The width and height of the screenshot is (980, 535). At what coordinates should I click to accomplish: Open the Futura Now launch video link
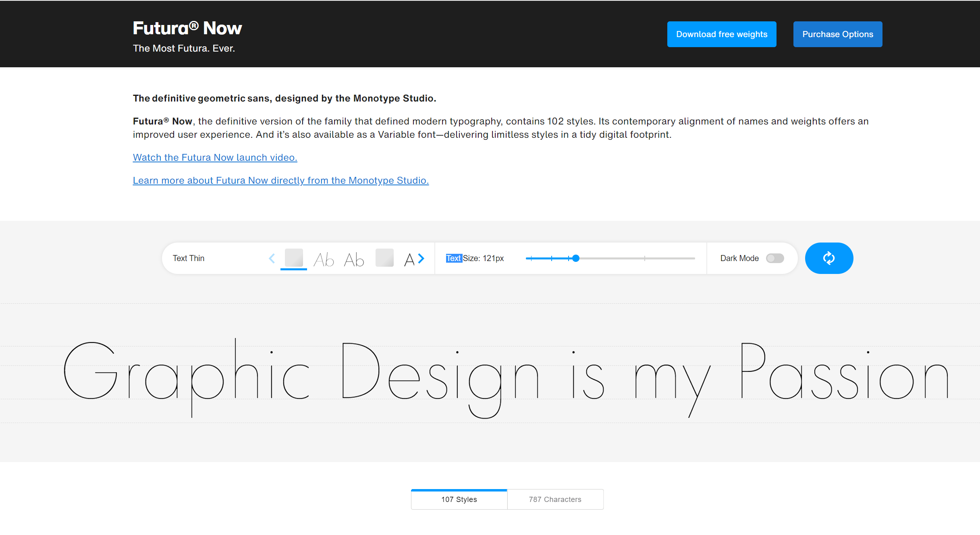click(x=215, y=158)
